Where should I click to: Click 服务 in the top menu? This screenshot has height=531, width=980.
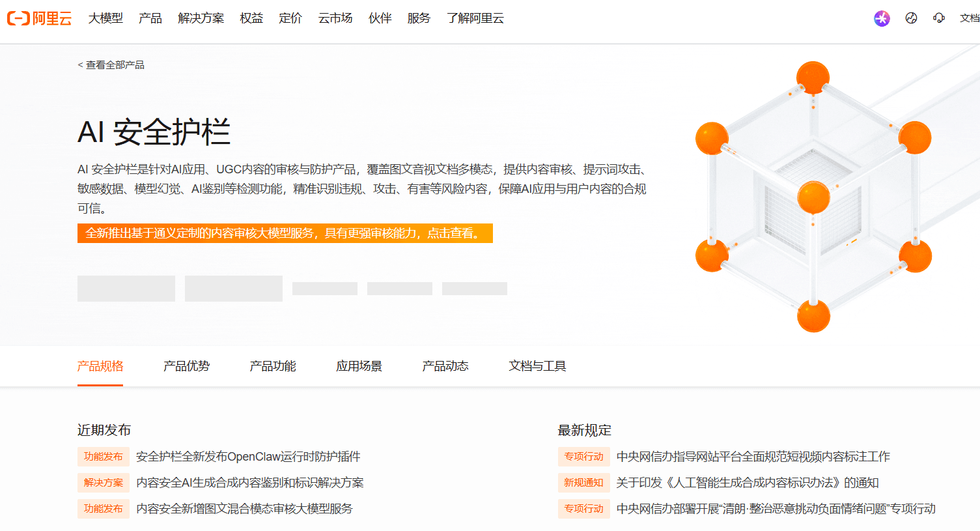(419, 18)
